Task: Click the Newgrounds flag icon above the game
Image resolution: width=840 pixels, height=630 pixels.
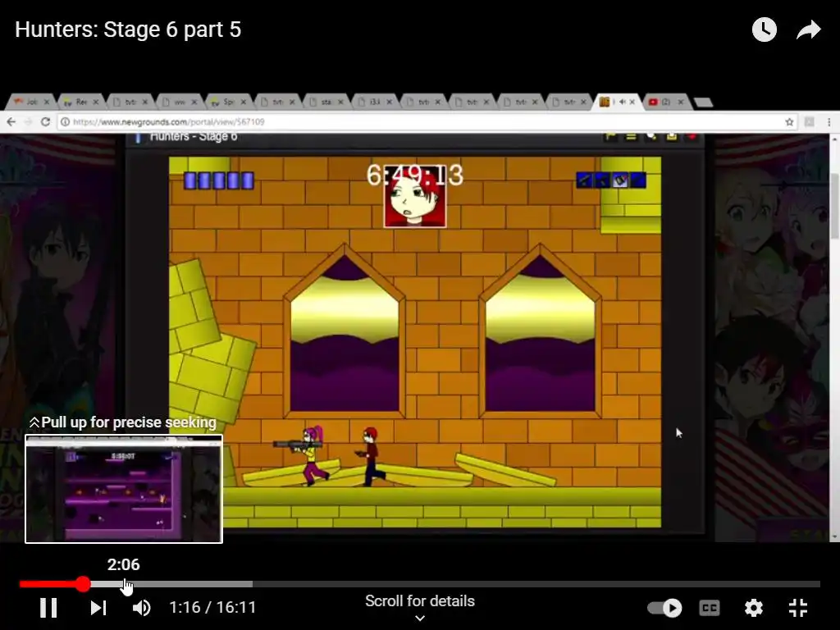Action: [610, 137]
